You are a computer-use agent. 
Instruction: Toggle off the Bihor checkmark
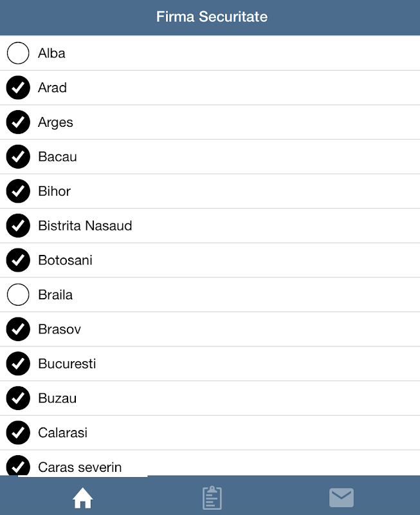[x=18, y=191]
